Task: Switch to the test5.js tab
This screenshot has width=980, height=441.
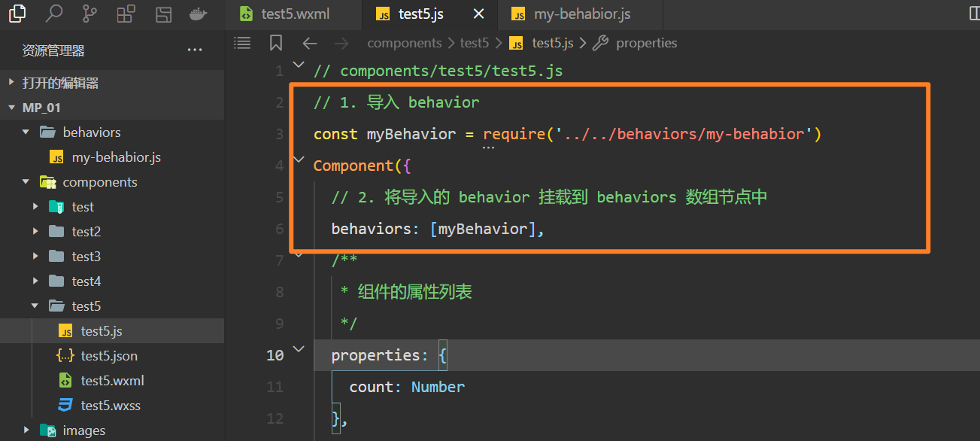Action: [x=429, y=14]
